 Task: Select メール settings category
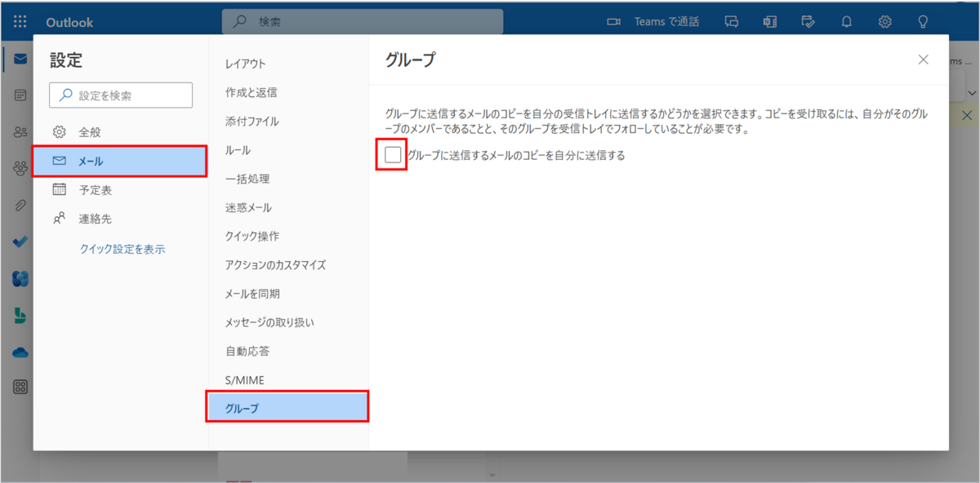[x=119, y=162]
